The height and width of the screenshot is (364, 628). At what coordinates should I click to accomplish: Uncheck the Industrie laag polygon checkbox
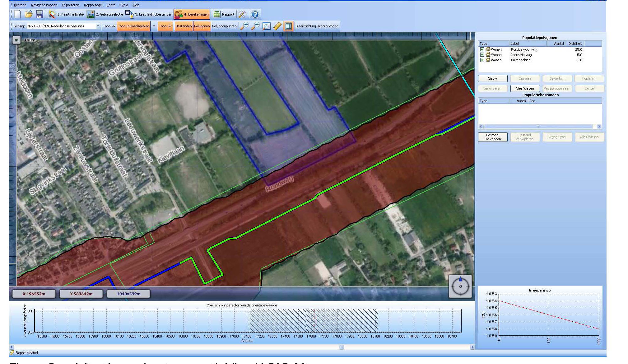[482, 55]
